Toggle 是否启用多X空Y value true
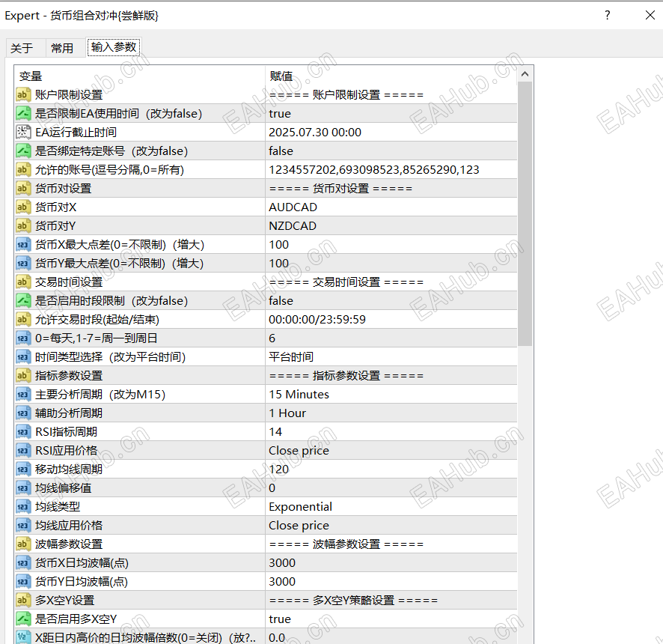The width and height of the screenshot is (663, 644). 391,619
